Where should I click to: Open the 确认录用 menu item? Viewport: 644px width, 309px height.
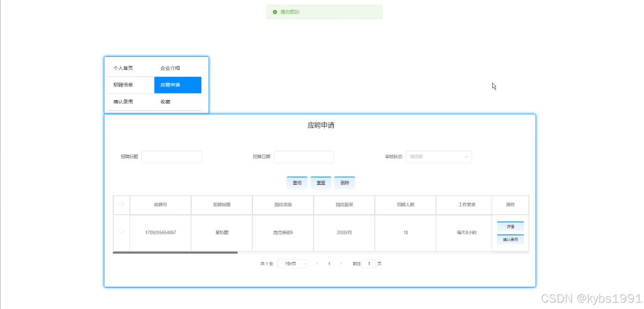click(131, 102)
